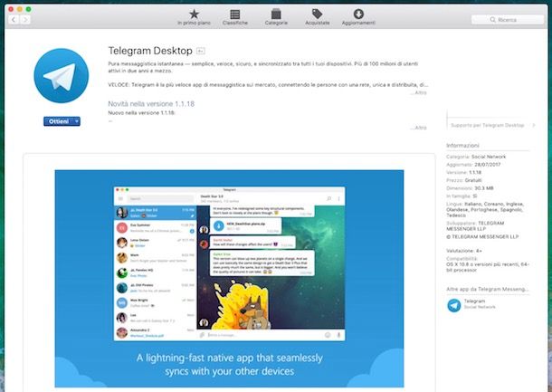Click the 4+ age rating badge
Viewport: 552px width, 392px height.
coord(200,51)
